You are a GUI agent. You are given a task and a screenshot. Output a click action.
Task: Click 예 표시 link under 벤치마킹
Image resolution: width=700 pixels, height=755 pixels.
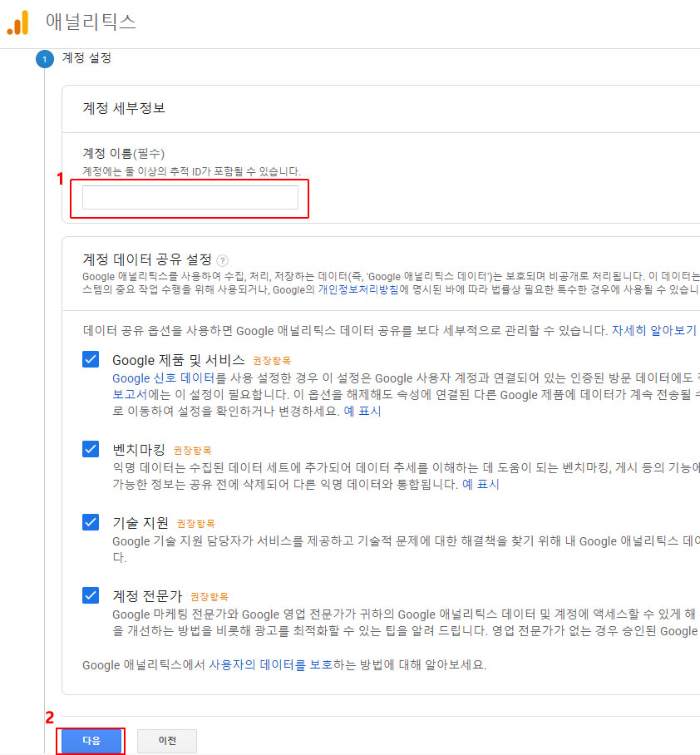[x=481, y=485]
